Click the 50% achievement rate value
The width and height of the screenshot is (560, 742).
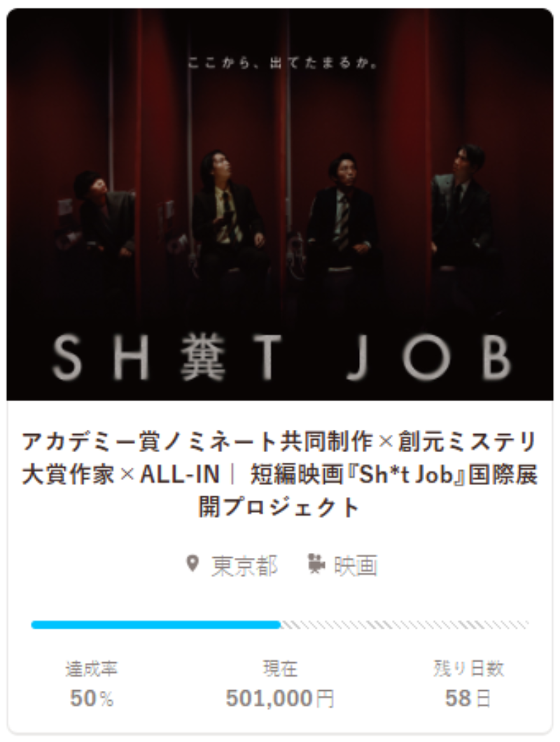point(92,698)
